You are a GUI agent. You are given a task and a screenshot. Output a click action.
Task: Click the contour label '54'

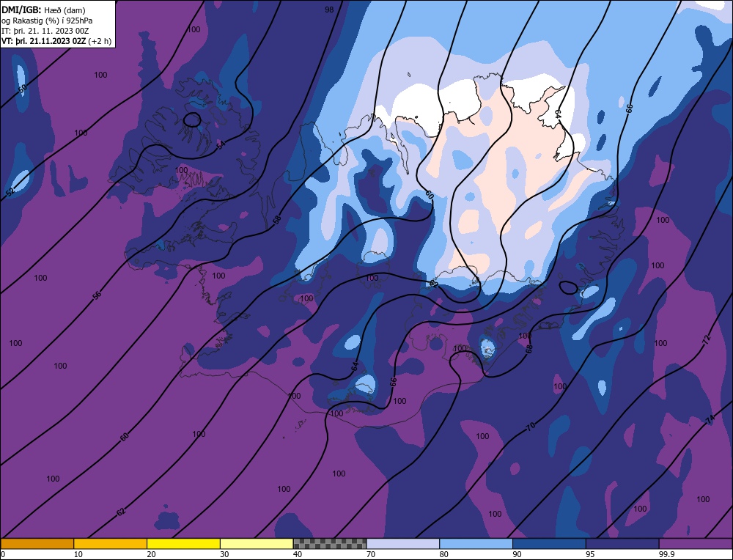[221, 145]
